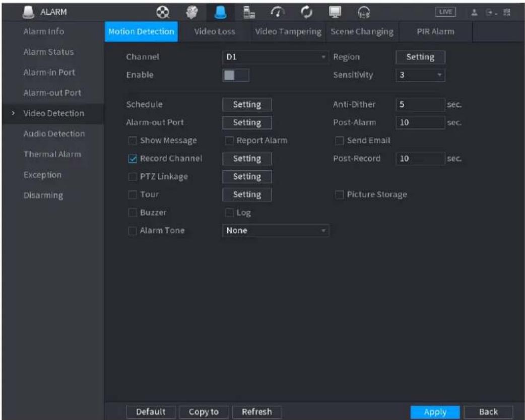Uncheck the Record Channel box
This screenshot has height=420, width=525.
coord(133,159)
